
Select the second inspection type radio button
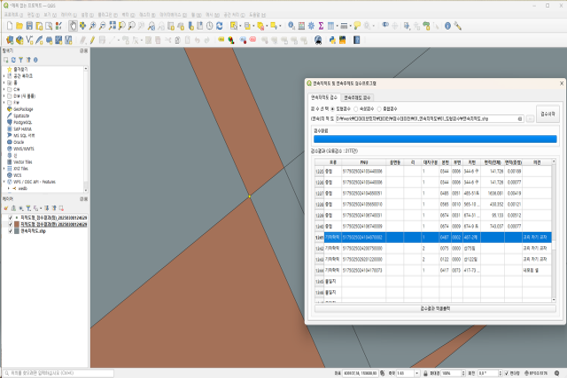point(356,109)
